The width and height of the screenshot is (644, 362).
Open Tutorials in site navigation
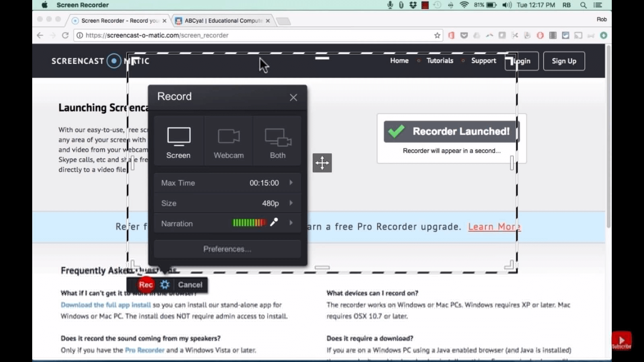[440, 60]
